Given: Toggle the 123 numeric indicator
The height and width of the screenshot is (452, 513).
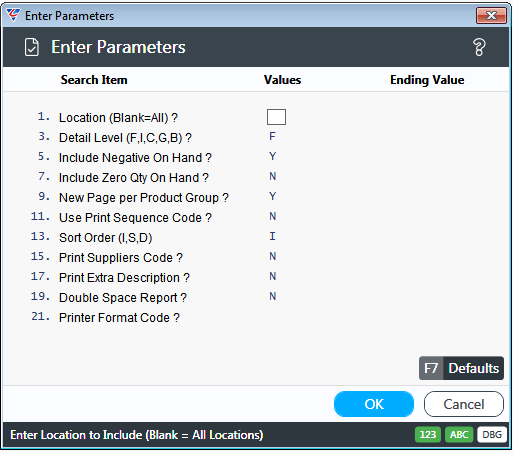Looking at the screenshot, I should click(428, 435).
